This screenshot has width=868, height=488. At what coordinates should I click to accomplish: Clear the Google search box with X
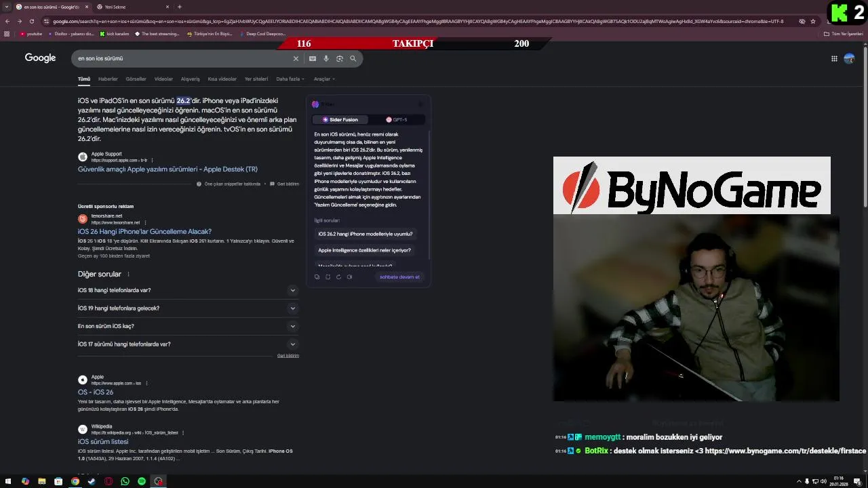[296, 58]
